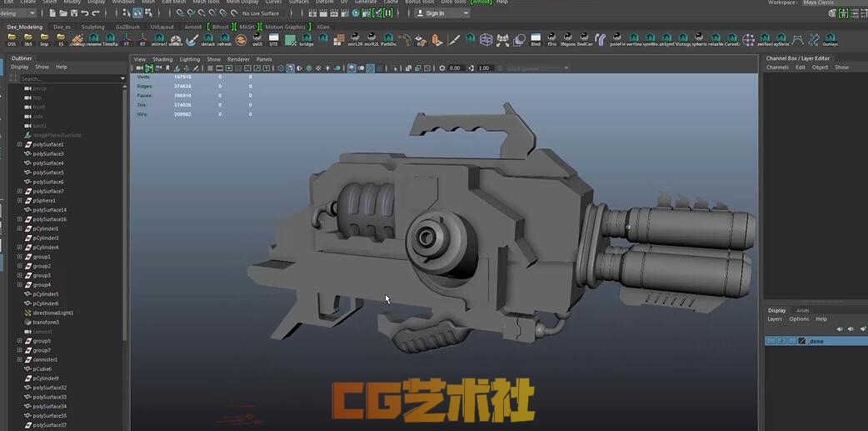Screen dimensions: 868x431
Task: Toggle select by component type icon
Action: [148, 13]
